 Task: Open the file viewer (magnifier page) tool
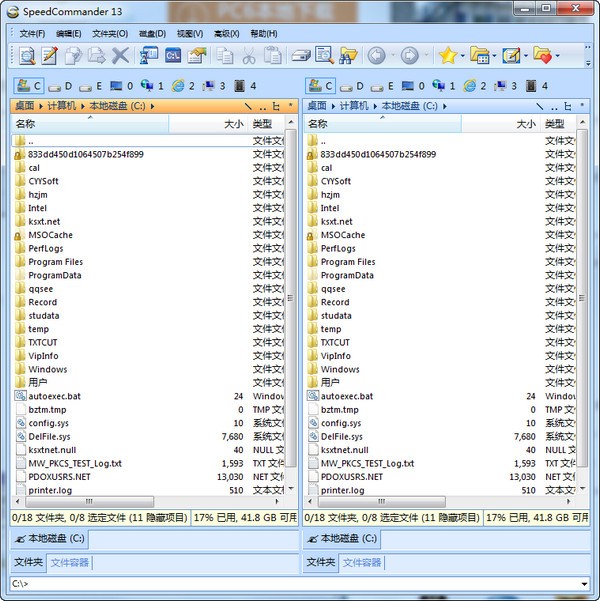(27, 56)
